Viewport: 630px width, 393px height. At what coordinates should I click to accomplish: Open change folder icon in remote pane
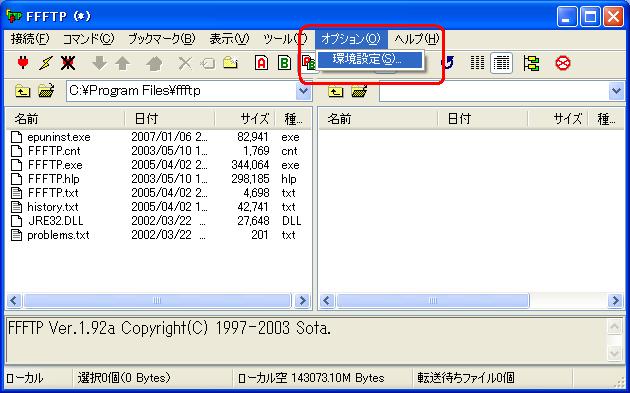pyautogui.click(x=359, y=91)
